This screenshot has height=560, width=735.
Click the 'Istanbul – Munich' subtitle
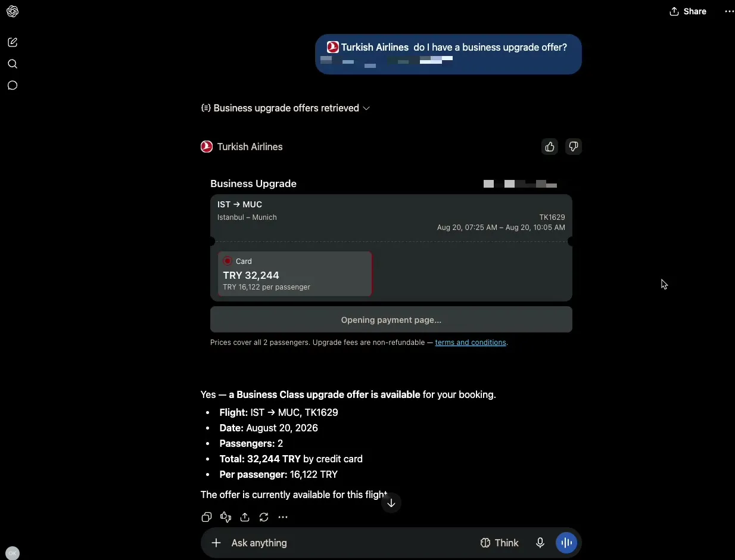247,217
